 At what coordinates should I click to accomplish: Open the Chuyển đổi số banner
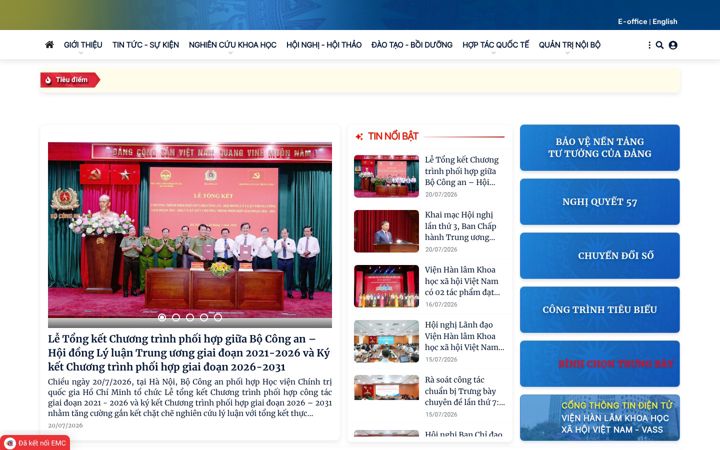coord(600,256)
